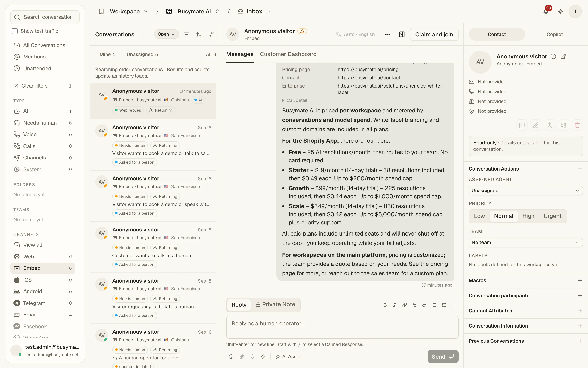This screenshot has height=368, width=588.
Task: Click the delete contact trash icon
Action: (x=577, y=125)
